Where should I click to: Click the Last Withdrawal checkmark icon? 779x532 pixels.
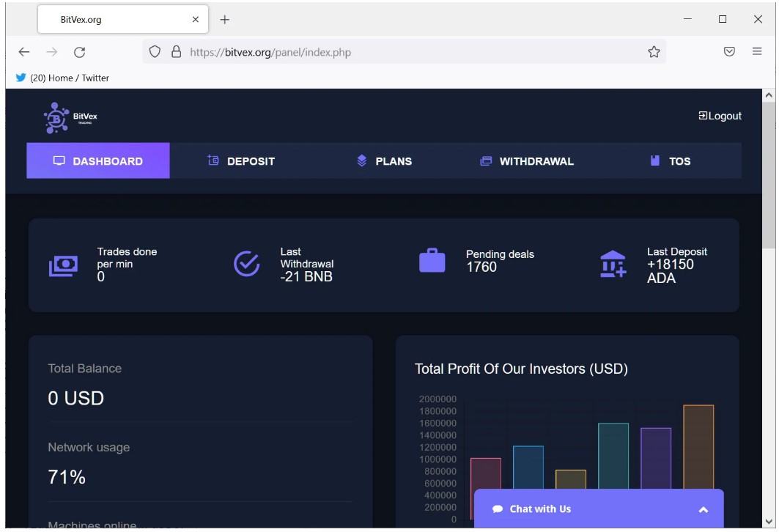pos(246,264)
